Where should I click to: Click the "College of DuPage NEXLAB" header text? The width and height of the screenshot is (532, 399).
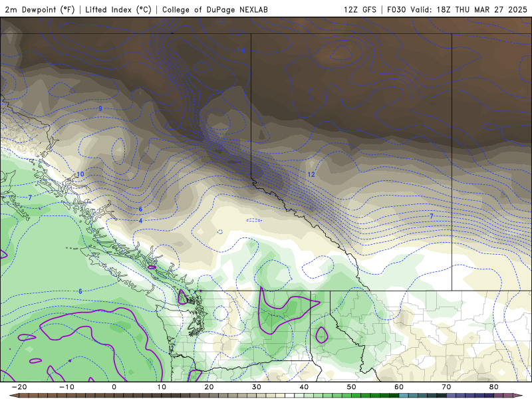click(x=215, y=9)
